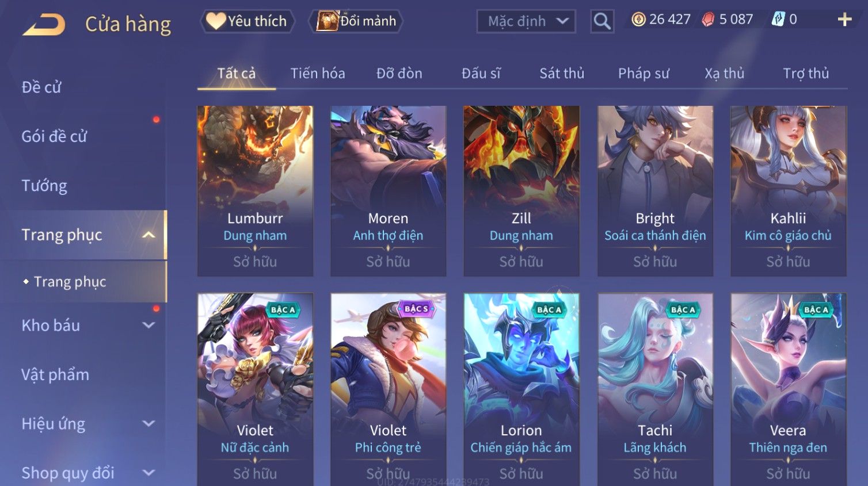Select the Violet Phi công trẻ skin card
This screenshot has width=868, height=486.
coord(389,389)
